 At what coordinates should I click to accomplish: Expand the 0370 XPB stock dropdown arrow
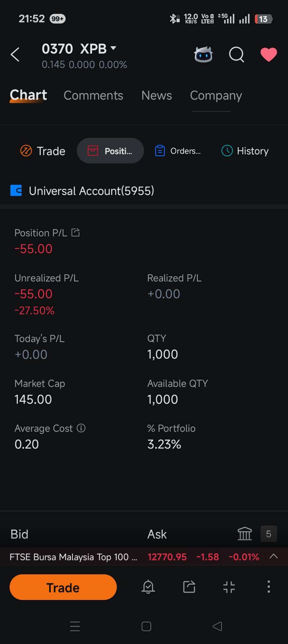(113, 48)
